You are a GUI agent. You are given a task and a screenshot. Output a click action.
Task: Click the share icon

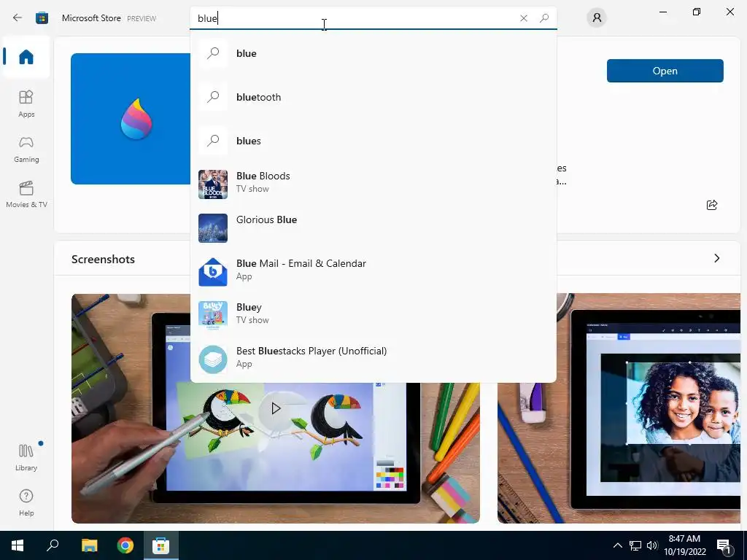[712, 205]
